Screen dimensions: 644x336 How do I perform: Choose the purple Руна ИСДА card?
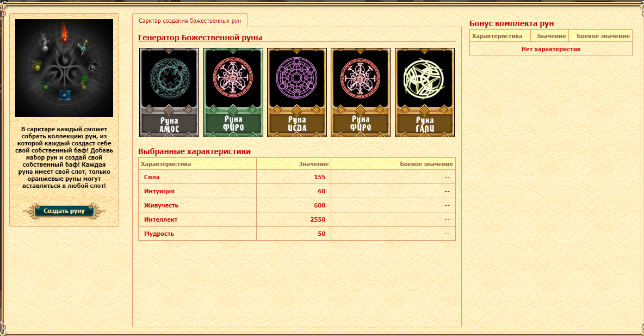click(x=296, y=92)
